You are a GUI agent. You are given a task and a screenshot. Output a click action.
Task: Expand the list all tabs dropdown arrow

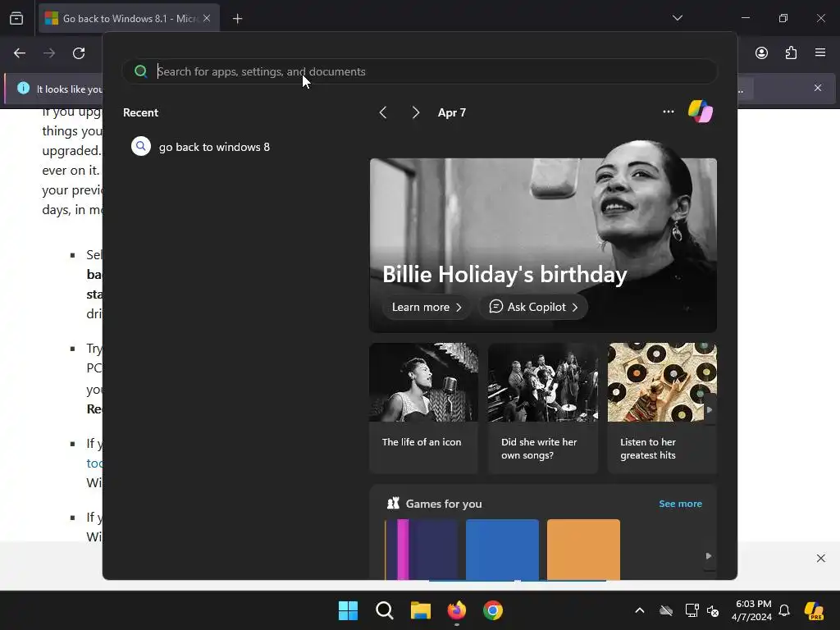point(677,18)
